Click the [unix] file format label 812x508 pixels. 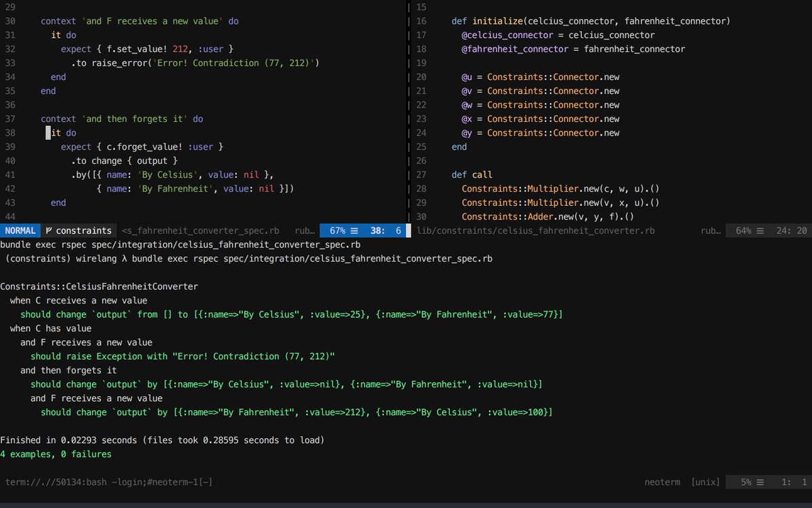click(706, 482)
